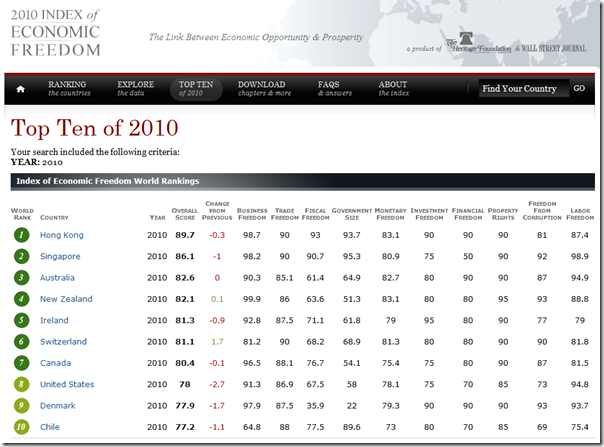This screenshot has height=447, width=604.
Task: Click the rank 9 light-green badge
Action: tap(22, 405)
